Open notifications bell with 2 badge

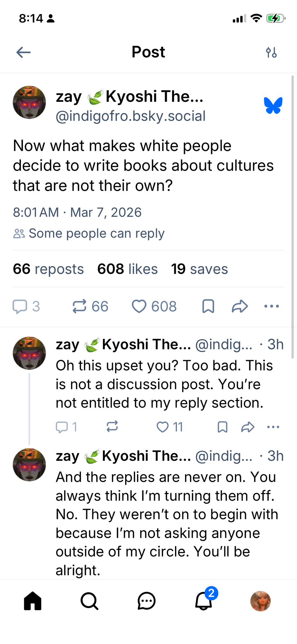[204, 601]
